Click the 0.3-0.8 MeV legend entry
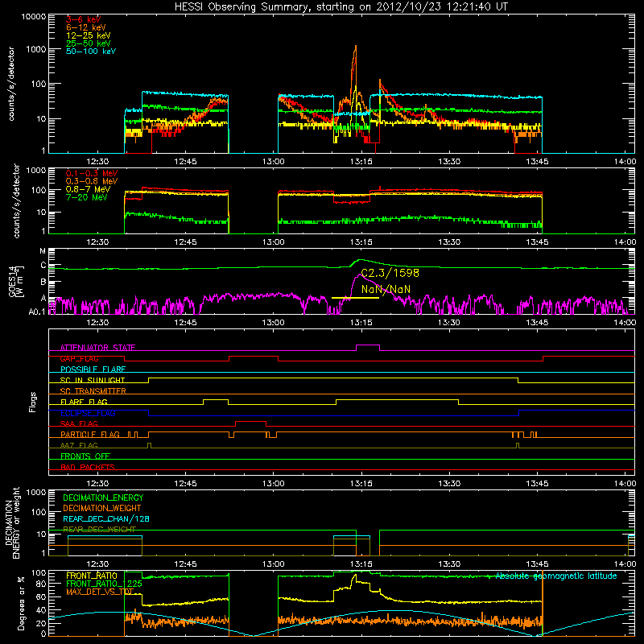This screenshot has width=644, height=644. coord(92,181)
